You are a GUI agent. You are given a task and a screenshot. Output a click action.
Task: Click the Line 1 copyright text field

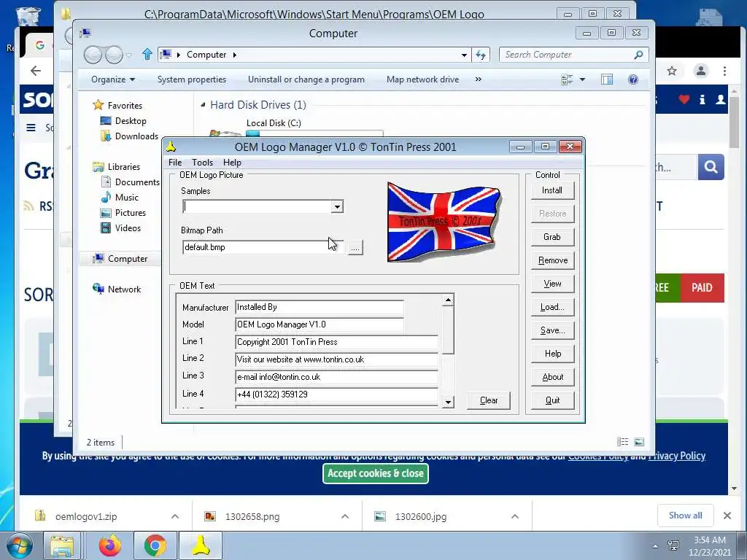tap(336, 342)
